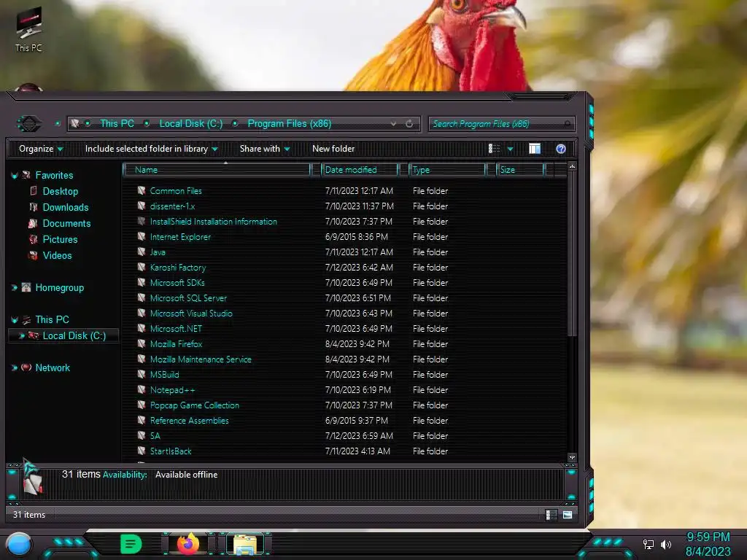The width and height of the screenshot is (747, 560).
Task: Sort by the Size column header
Action: [x=520, y=169]
